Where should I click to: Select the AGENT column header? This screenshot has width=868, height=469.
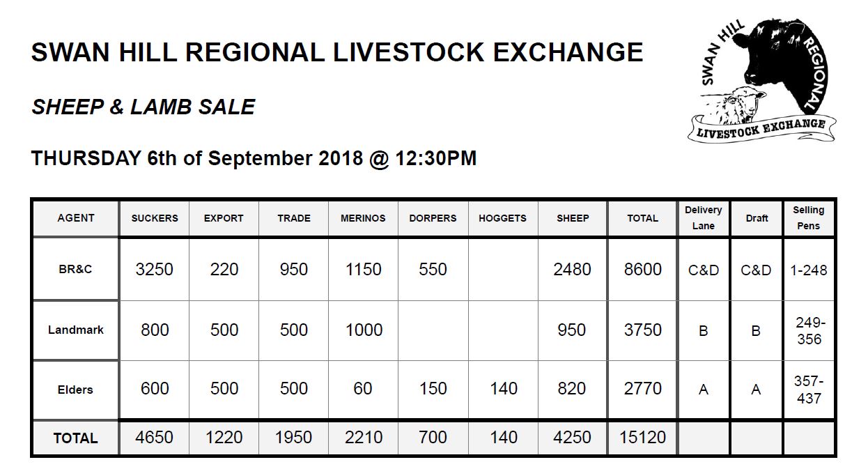pyautogui.click(x=75, y=218)
